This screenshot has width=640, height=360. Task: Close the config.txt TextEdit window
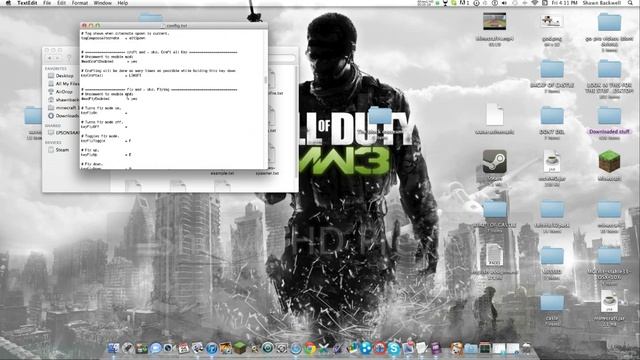pos(84,25)
